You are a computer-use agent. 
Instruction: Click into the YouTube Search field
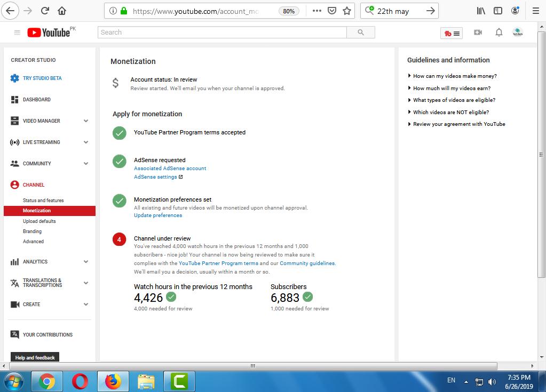click(222, 33)
